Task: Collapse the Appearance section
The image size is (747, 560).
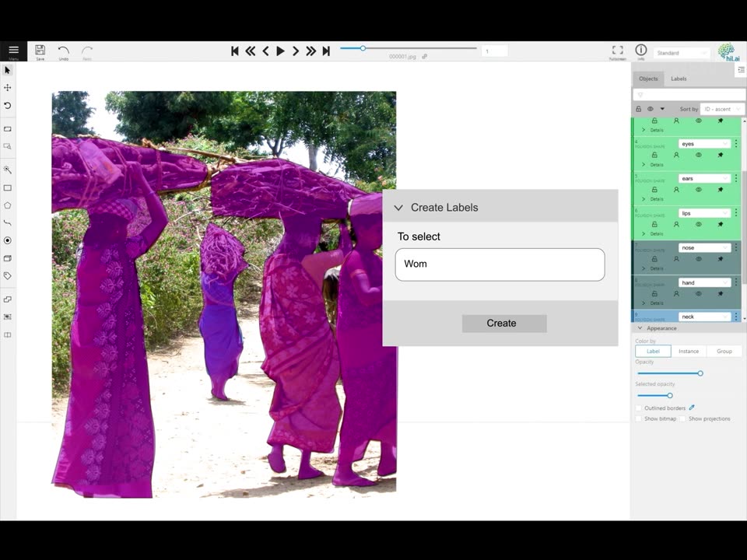Action: 640,328
